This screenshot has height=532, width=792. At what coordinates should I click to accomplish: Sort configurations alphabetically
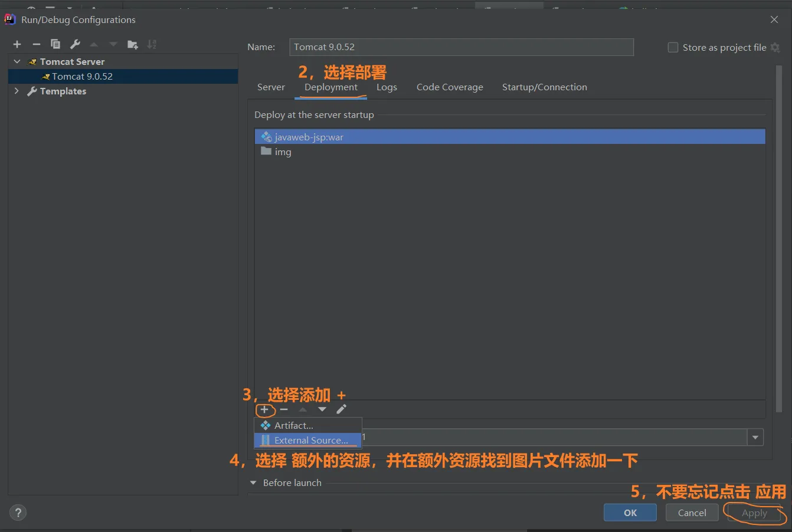(152, 44)
